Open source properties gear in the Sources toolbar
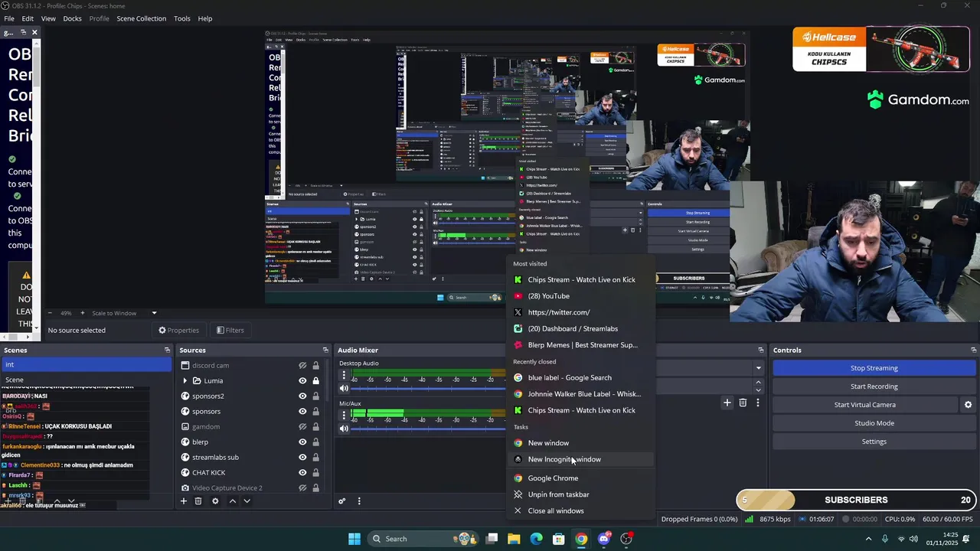Image resolution: width=980 pixels, height=551 pixels. [215, 501]
